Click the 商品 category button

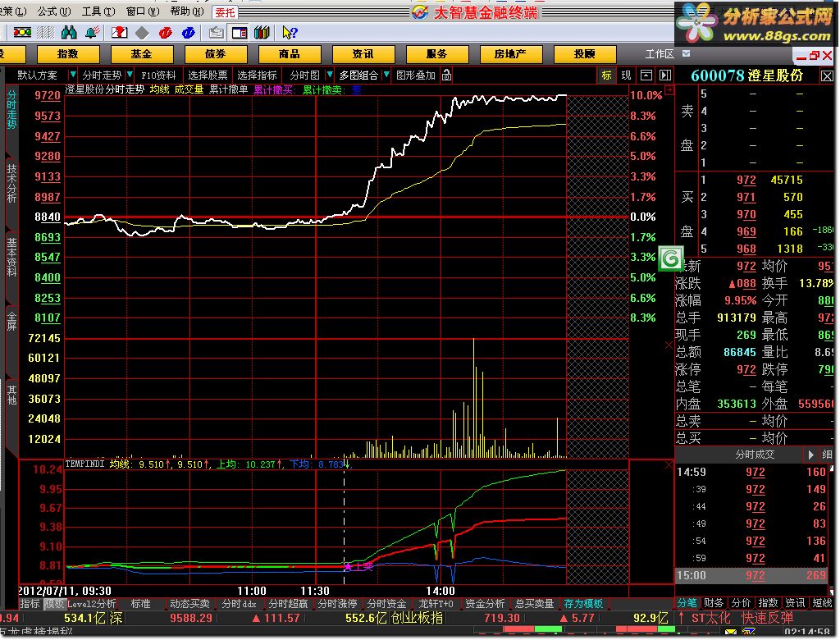coord(290,54)
